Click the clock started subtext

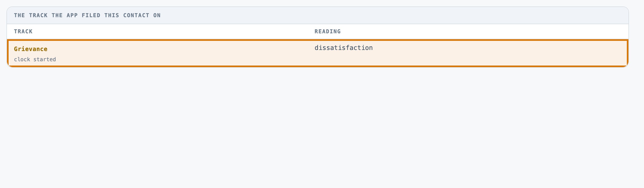(x=35, y=59)
